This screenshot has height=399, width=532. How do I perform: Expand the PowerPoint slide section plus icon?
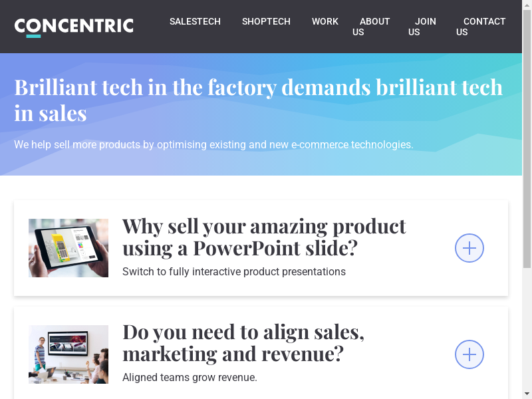(469, 248)
